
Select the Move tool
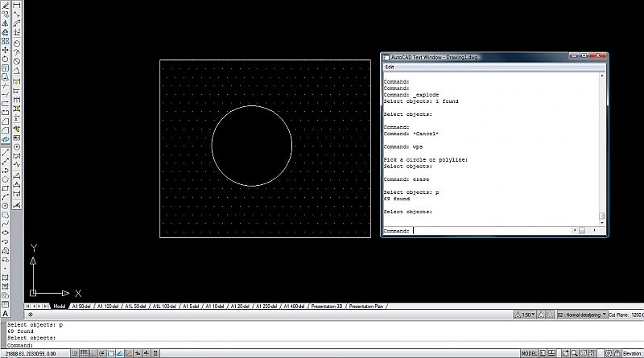pos(6,50)
